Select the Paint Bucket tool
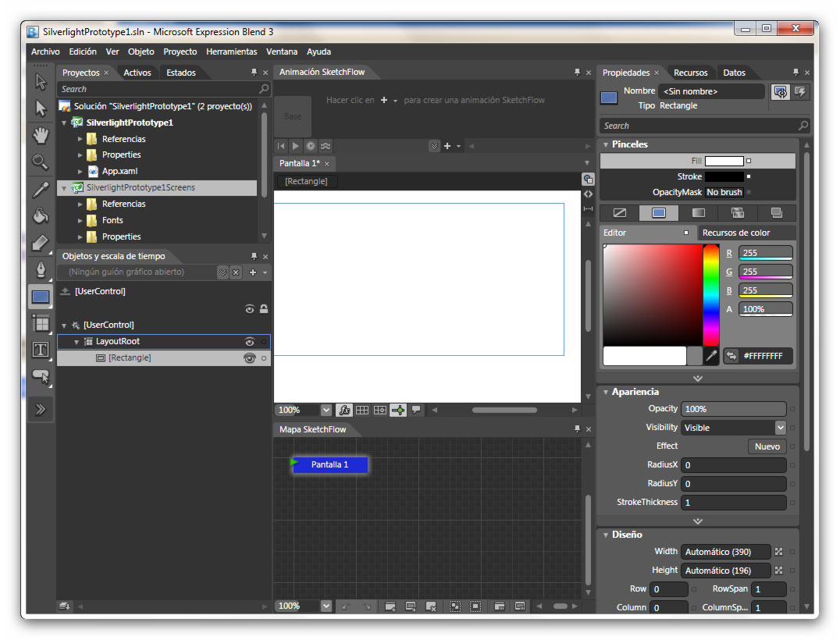840x640 pixels. pos(41,216)
